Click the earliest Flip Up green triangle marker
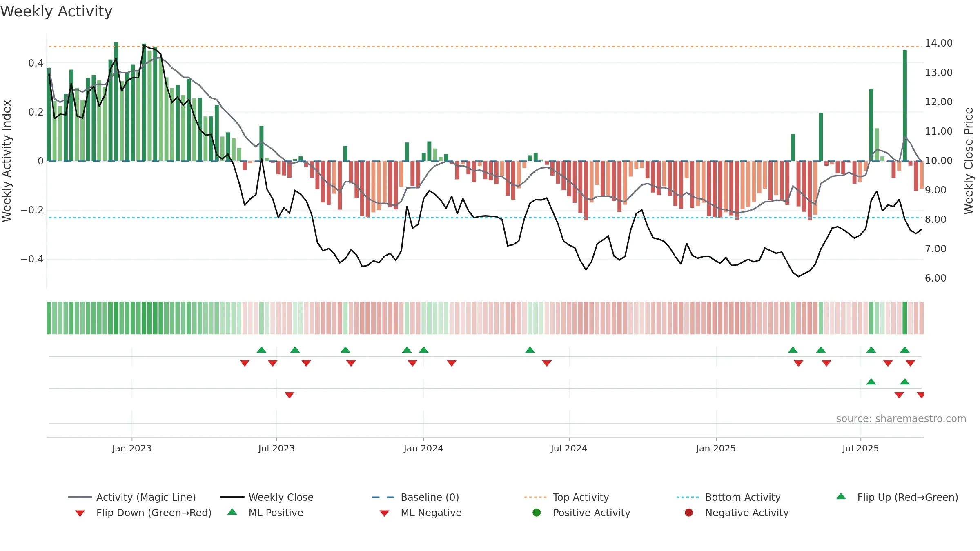 click(x=261, y=350)
